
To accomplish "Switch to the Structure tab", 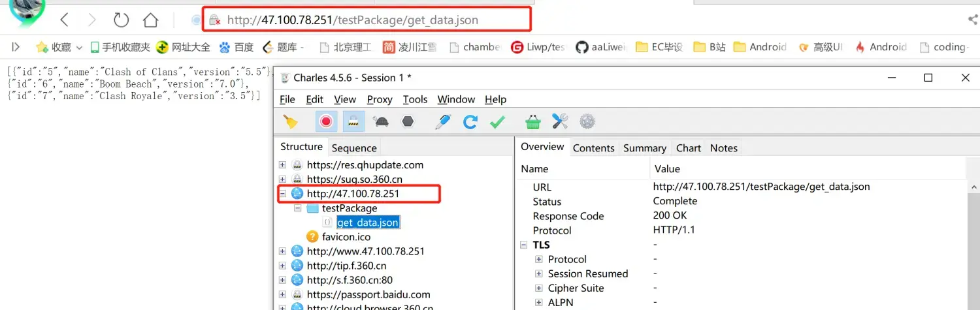I will click(301, 147).
